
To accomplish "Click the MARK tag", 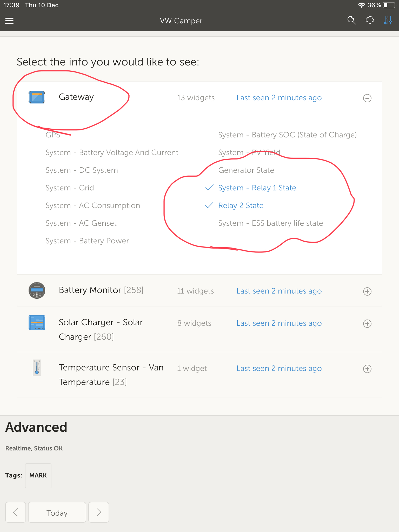I will [x=38, y=476].
